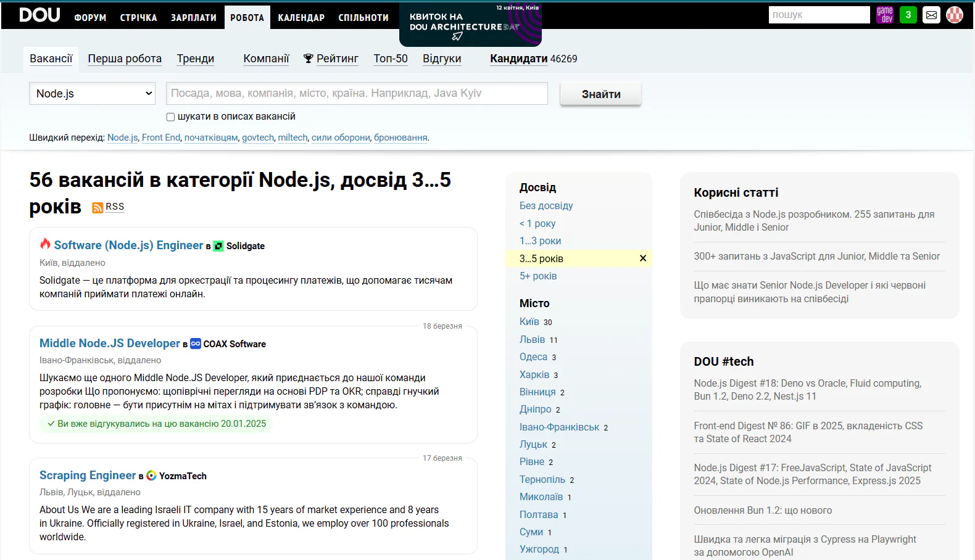Follow quick link сили оборони
The width and height of the screenshot is (975, 560).
[x=341, y=138]
